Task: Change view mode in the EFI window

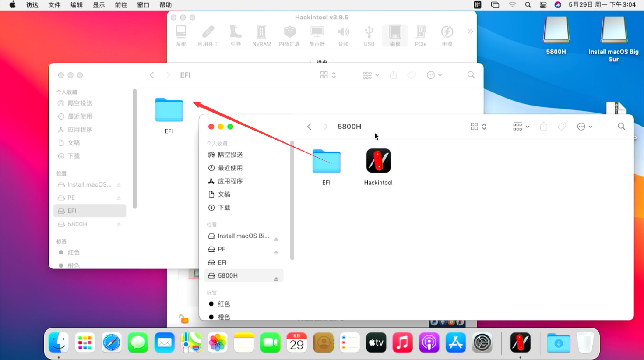Action: pyautogui.click(x=328, y=75)
